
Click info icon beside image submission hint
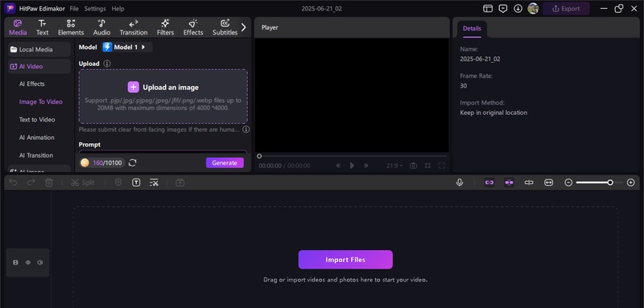pos(246,129)
